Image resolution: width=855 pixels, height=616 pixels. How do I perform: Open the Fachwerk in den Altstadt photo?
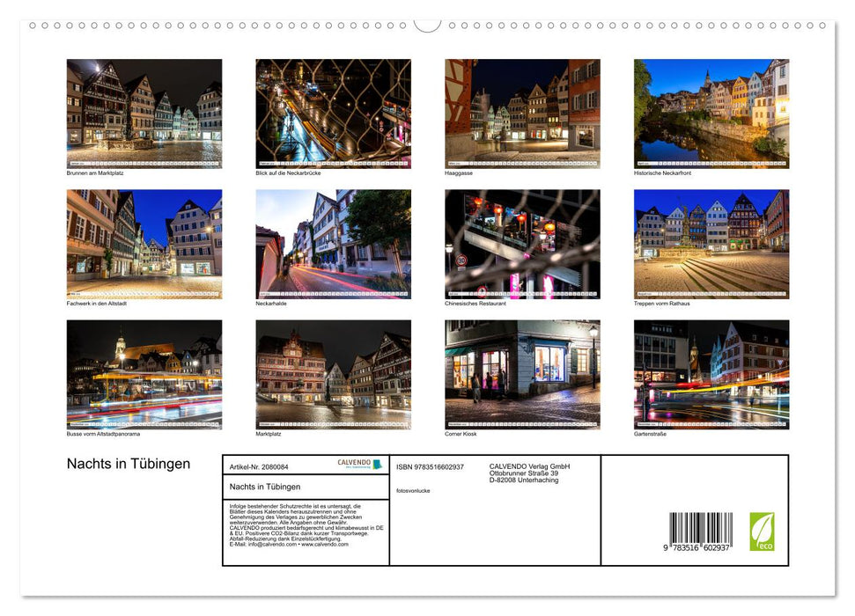point(144,244)
